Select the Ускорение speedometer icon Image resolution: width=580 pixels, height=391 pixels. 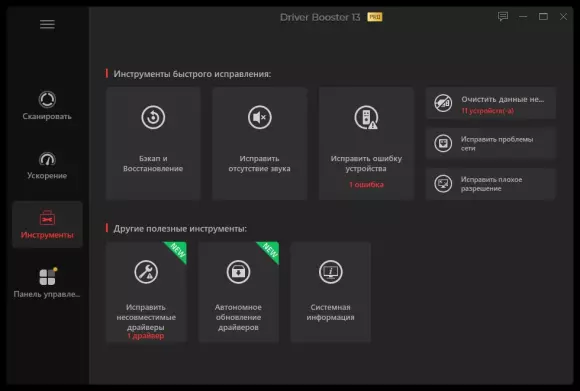[47, 159]
